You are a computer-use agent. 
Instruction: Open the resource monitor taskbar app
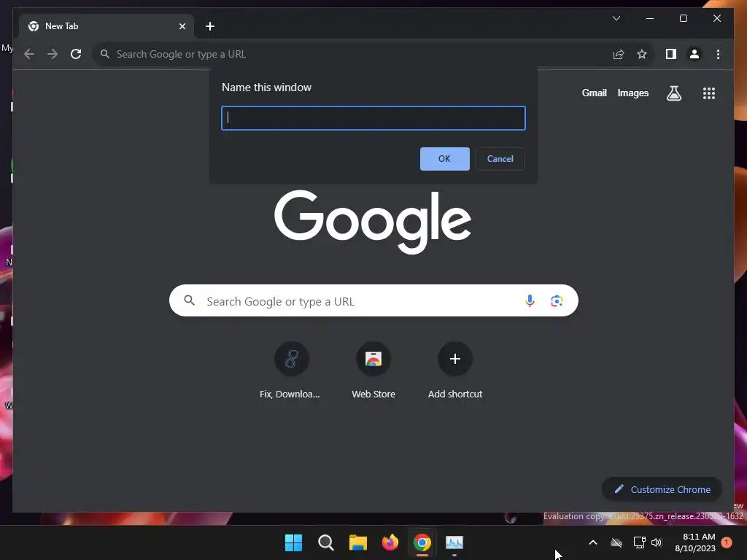[454, 542]
